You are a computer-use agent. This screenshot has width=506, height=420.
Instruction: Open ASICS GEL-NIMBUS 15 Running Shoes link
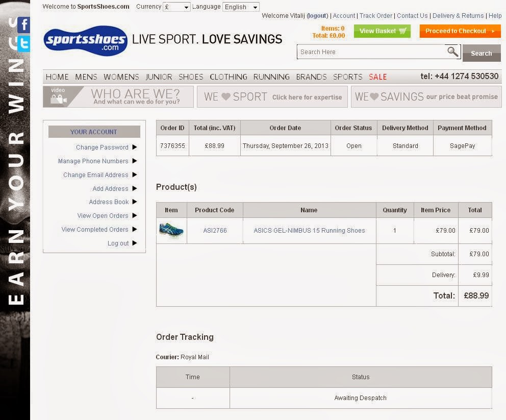point(309,231)
